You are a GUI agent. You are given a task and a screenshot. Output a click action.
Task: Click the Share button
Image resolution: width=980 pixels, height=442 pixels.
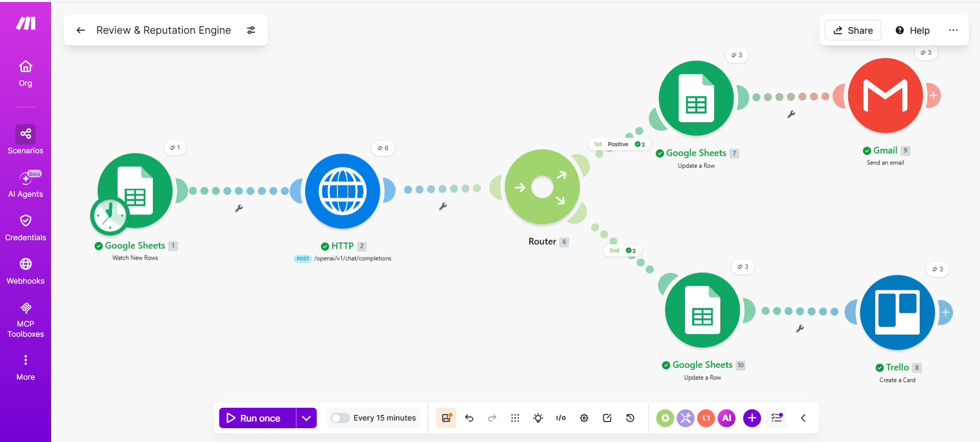pos(853,30)
